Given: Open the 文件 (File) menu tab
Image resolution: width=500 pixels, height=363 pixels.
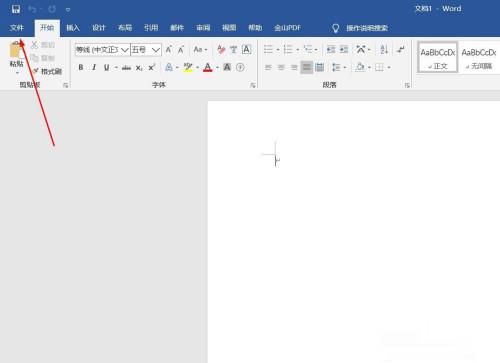Looking at the screenshot, I should point(17,28).
